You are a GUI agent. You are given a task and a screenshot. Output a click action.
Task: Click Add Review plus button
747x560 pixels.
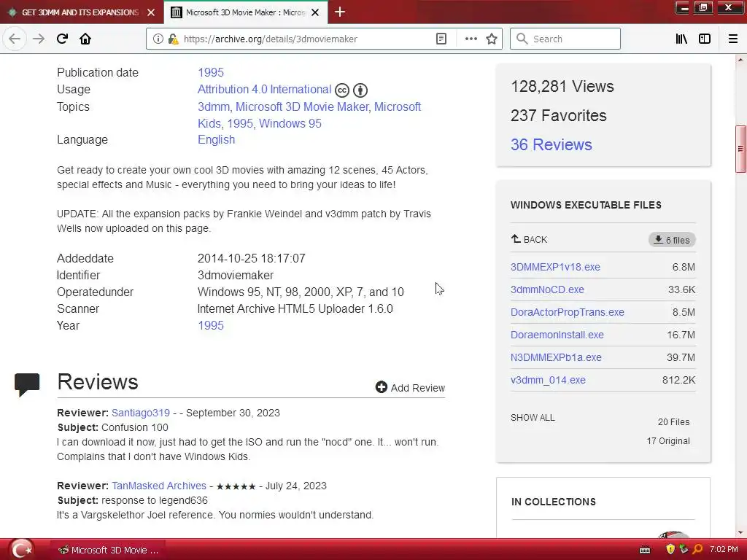(x=410, y=388)
